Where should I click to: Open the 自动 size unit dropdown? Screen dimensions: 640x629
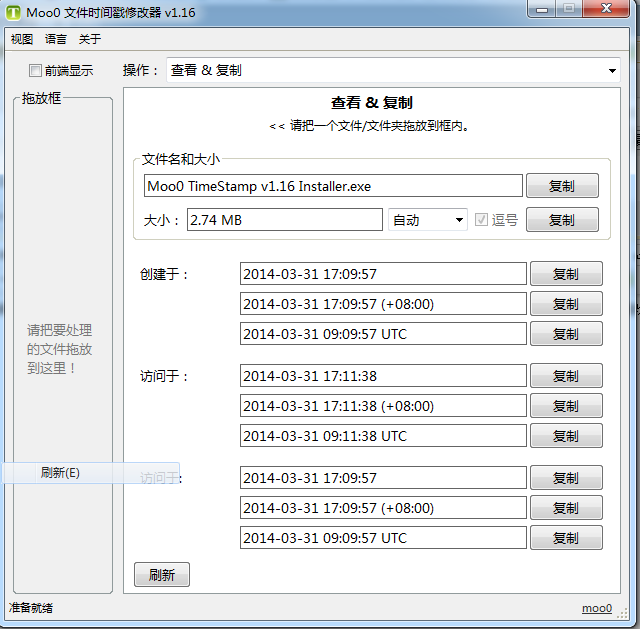click(x=427, y=220)
